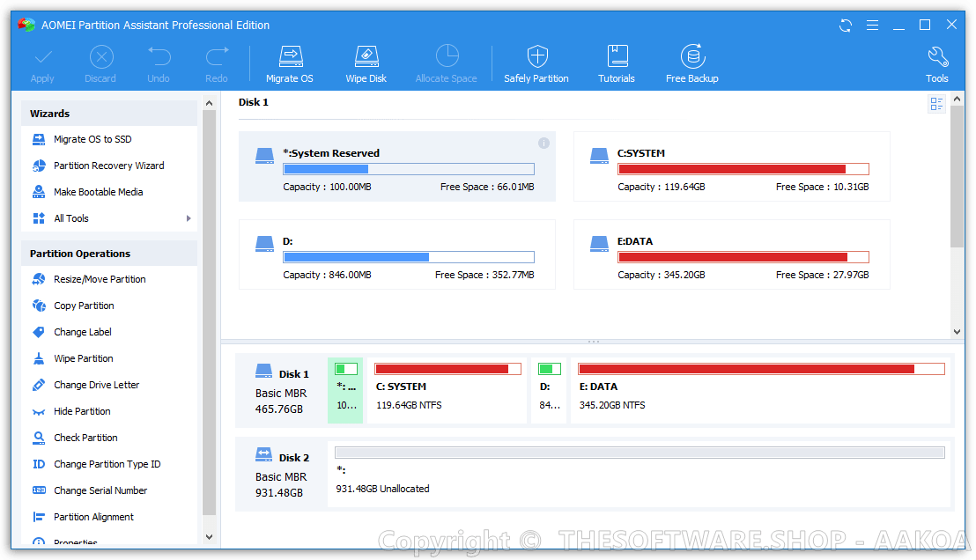The image size is (976, 560).
Task: Click the Redo arrow icon
Action: click(x=217, y=57)
